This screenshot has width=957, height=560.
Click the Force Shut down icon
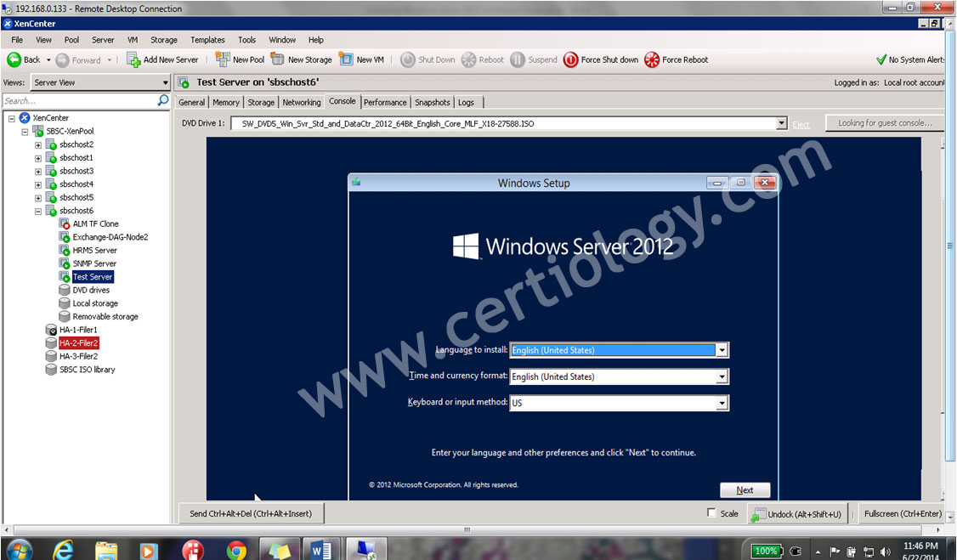click(x=570, y=59)
